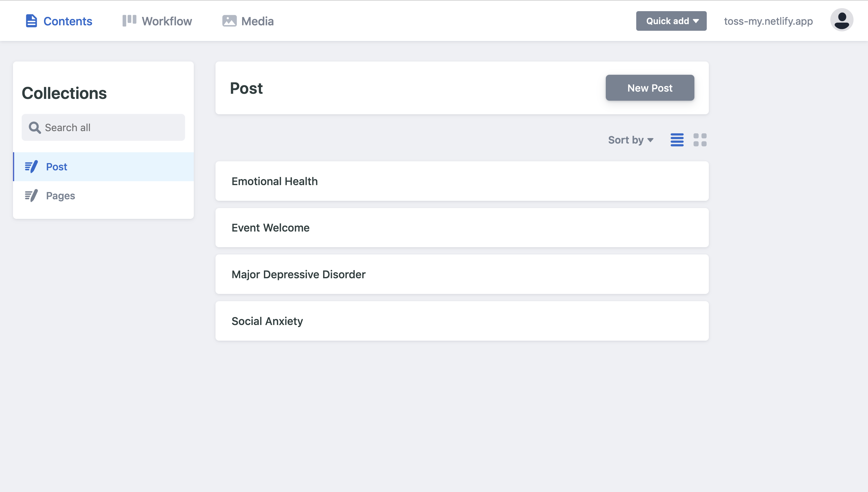Select the Post collection in sidebar

coord(56,167)
